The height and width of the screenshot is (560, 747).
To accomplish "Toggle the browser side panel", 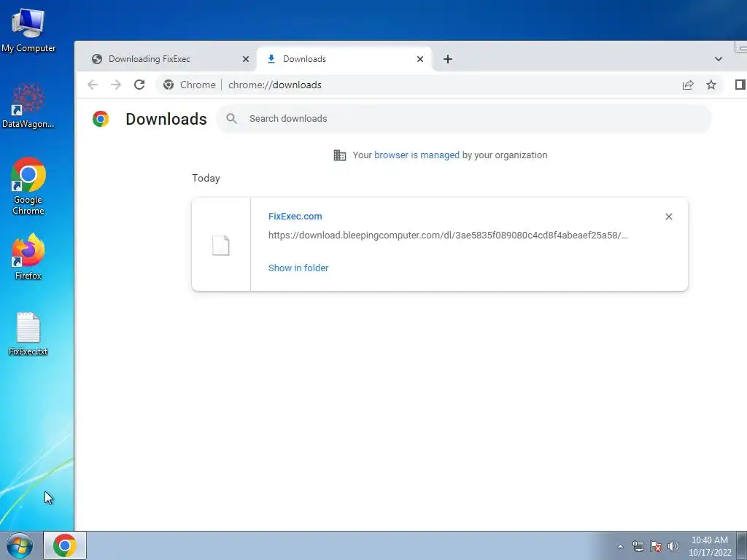I will tap(740, 85).
